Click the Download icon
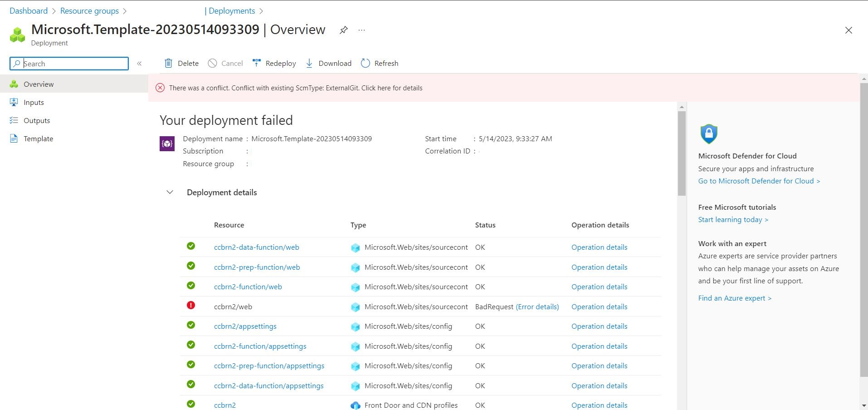 (x=309, y=63)
